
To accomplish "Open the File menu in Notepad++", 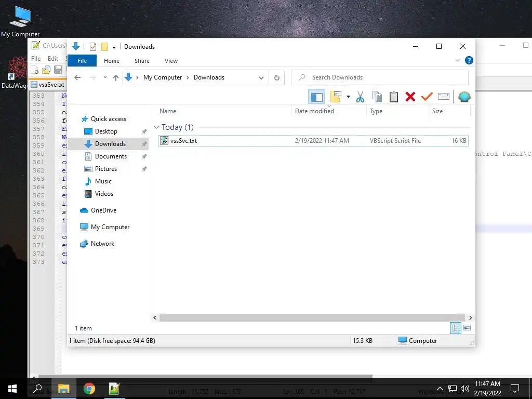I will click(36, 58).
